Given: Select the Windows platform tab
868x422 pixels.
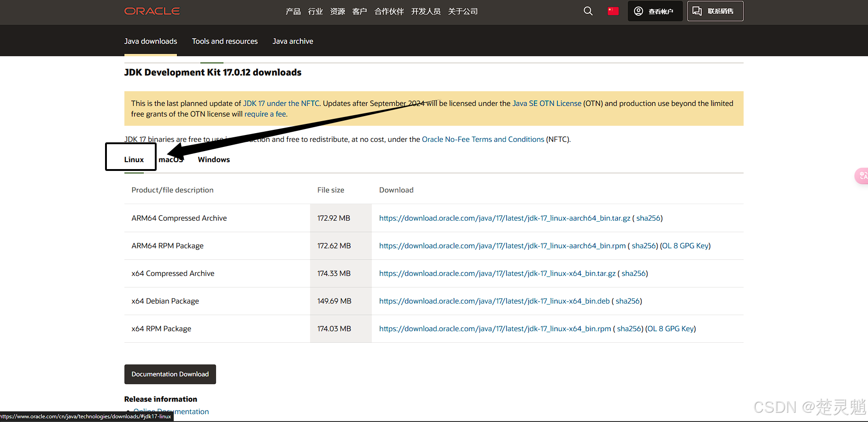Looking at the screenshot, I should tap(214, 159).
